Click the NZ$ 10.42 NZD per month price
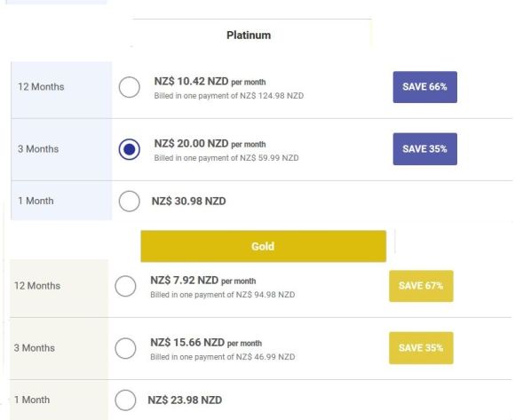The image size is (515, 420). tap(210, 81)
